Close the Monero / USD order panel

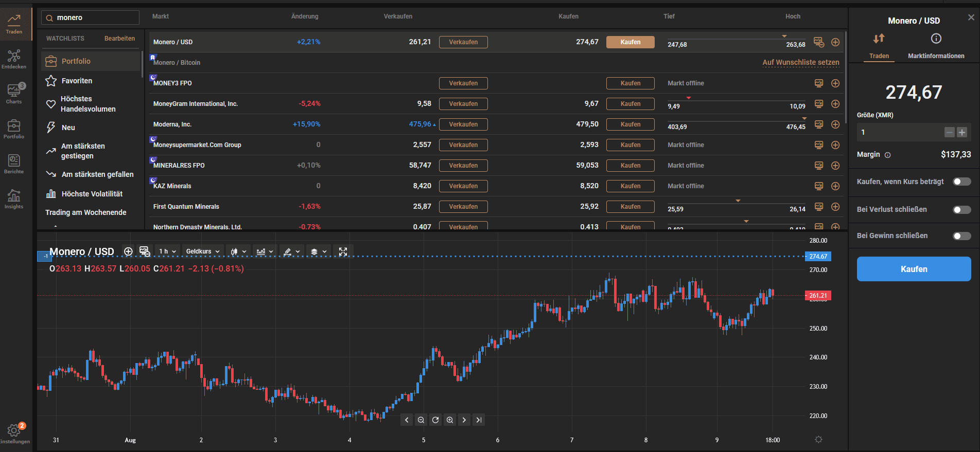click(971, 17)
